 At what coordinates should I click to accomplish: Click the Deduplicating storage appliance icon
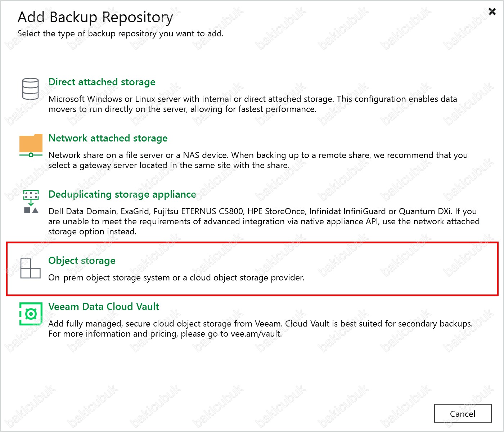click(x=31, y=202)
